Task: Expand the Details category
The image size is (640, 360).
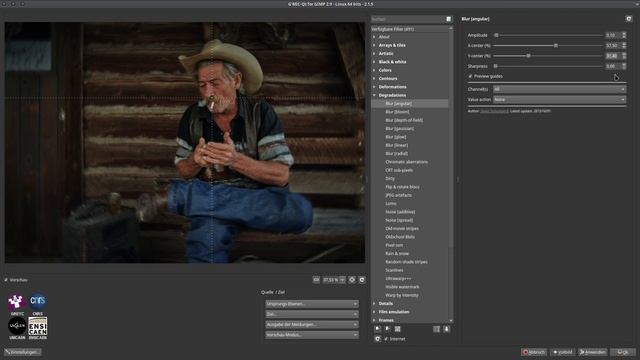Action: pyautogui.click(x=374, y=303)
